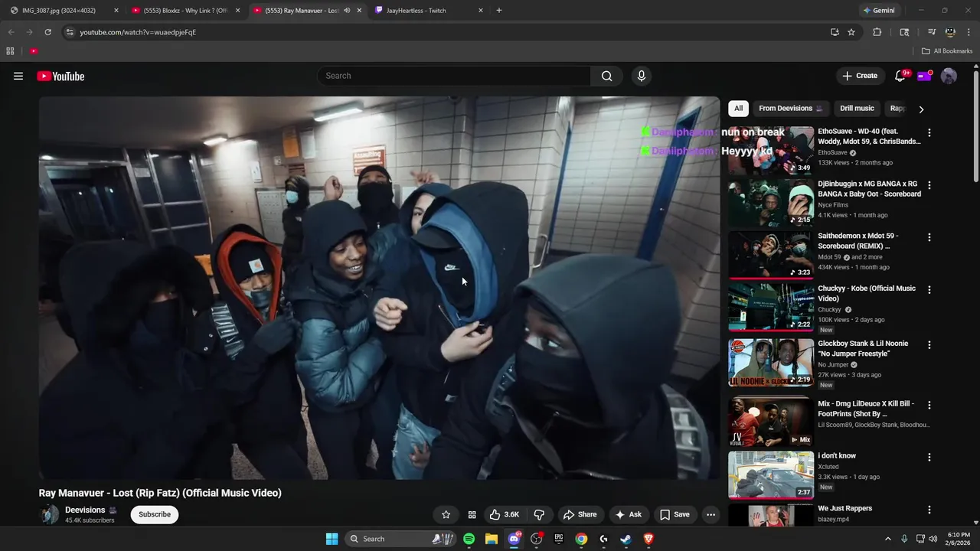
Task: Like the video with thumbs-up button
Action: [505, 514]
